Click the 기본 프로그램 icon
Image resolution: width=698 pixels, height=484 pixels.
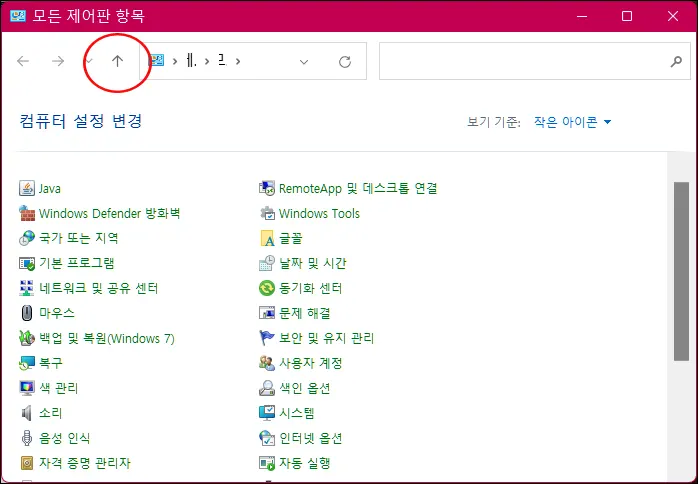(27, 263)
